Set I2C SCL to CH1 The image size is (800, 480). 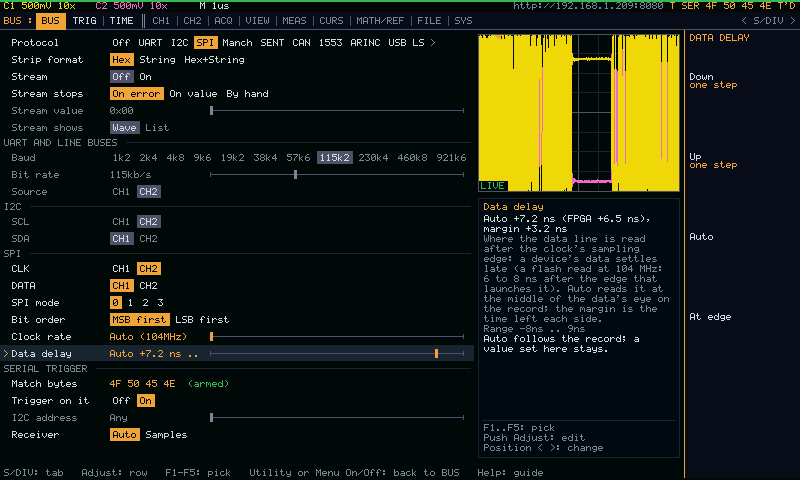tap(121, 222)
